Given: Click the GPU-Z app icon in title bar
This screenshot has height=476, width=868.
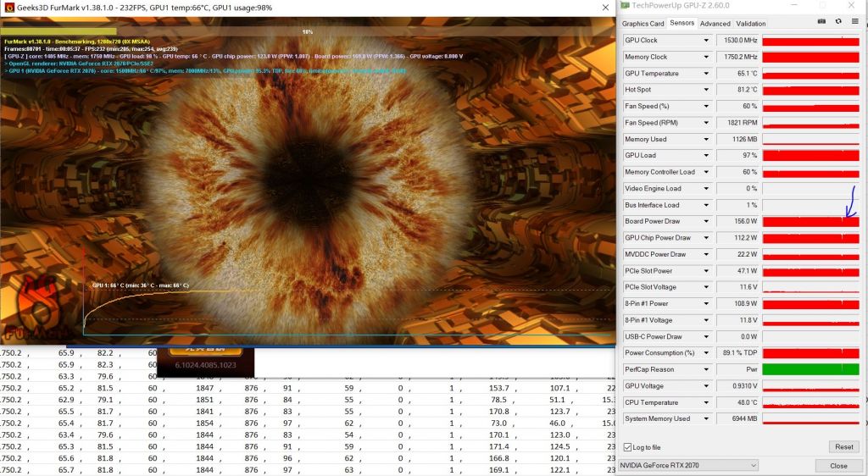Looking at the screenshot, I should click(x=626, y=5).
